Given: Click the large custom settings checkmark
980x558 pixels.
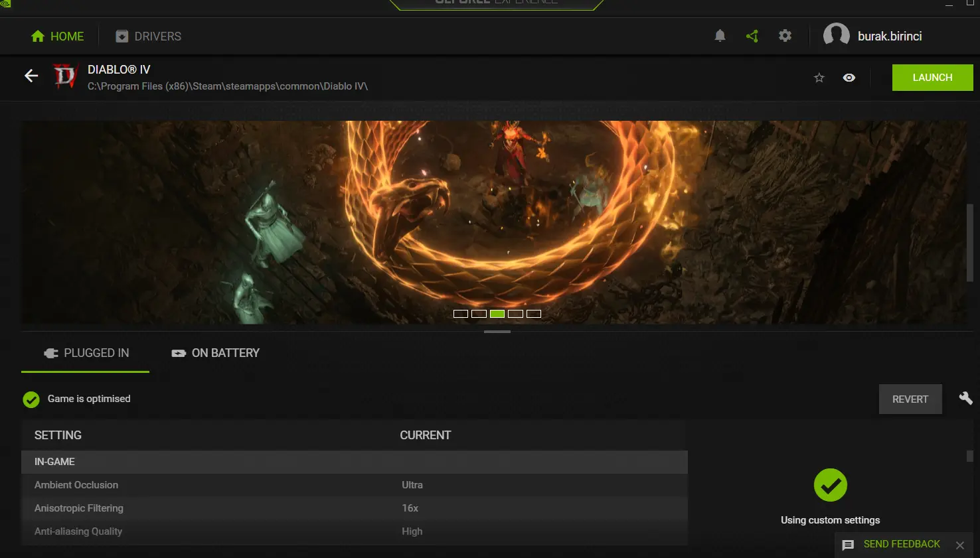Looking at the screenshot, I should 831,485.
